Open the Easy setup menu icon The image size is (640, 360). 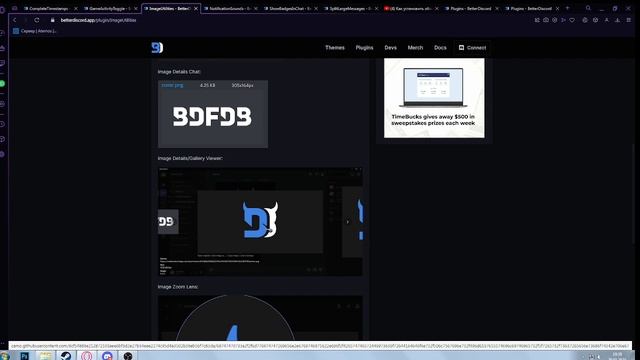pyautogui.click(x=629, y=20)
